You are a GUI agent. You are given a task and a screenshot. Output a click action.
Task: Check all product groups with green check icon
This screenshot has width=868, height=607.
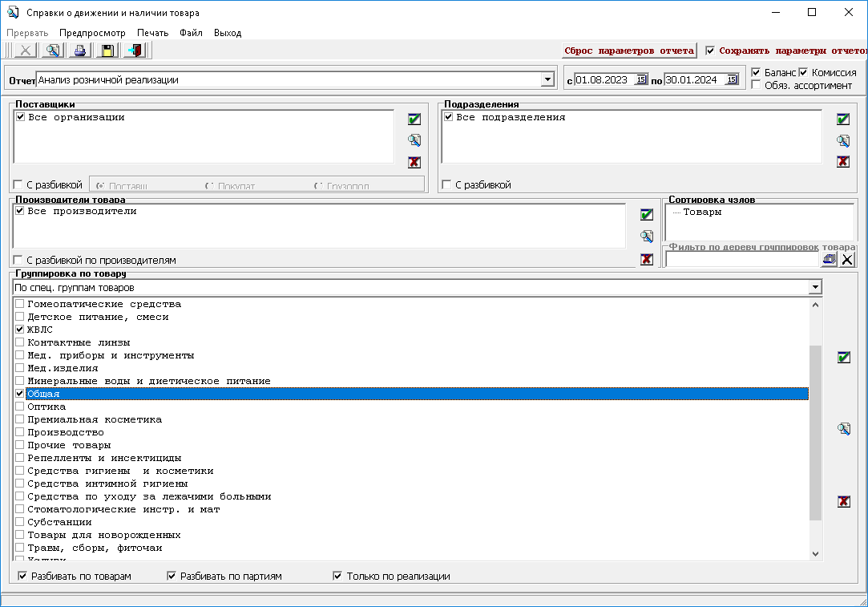click(844, 357)
